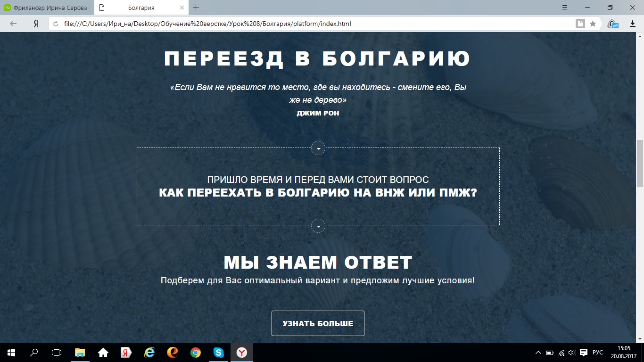
Task: Launch Google Chrome from the taskbar
Action: 196,353
